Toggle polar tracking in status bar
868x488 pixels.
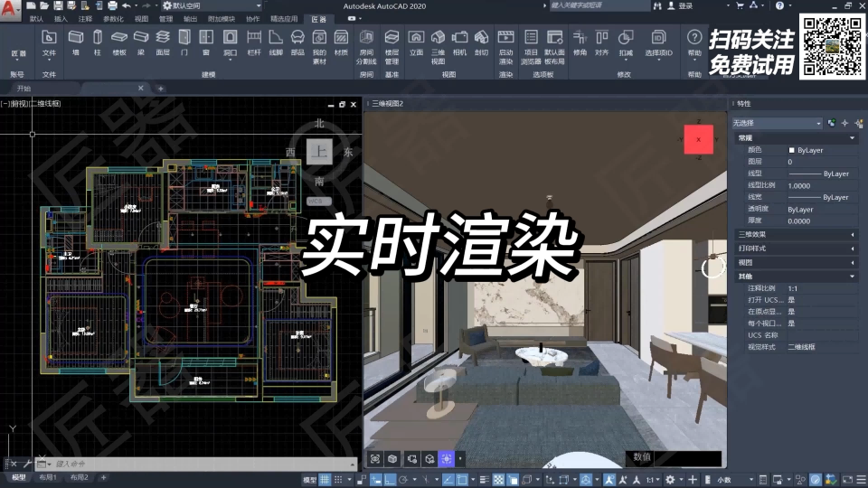point(403,480)
